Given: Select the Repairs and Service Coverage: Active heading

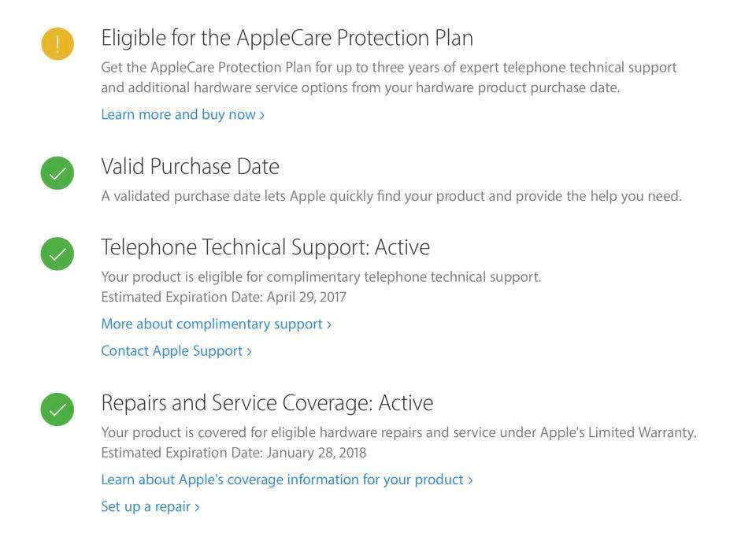Looking at the screenshot, I should point(267,403).
